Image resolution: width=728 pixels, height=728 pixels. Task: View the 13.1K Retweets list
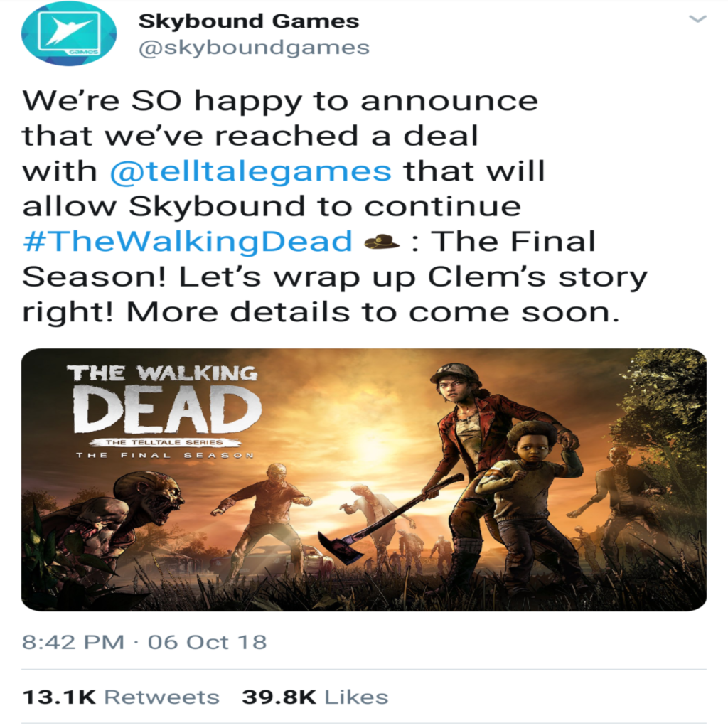[121, 697]
